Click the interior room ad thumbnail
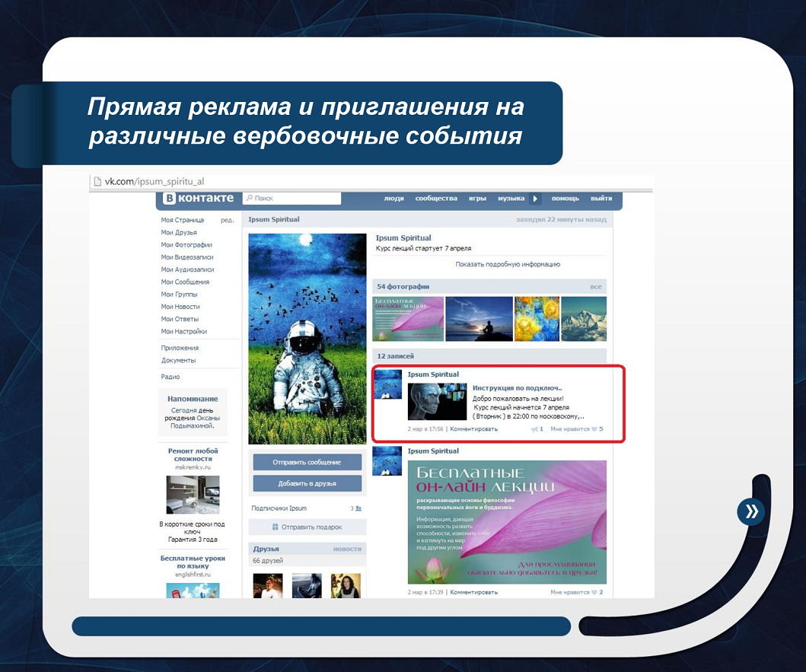The image size is (806, 672). pos(193,495)
